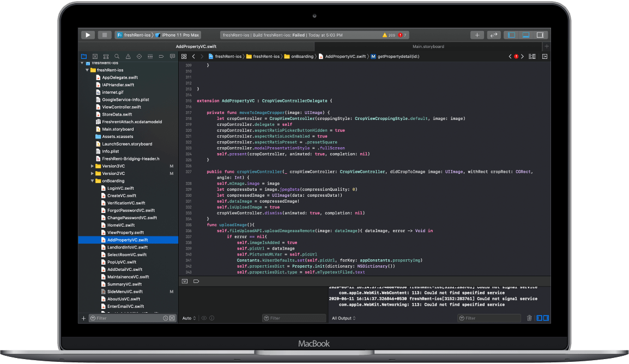Expand the Version3VC folder
Image resolution: width=629 pixels, height=364 pixels.
92,166
